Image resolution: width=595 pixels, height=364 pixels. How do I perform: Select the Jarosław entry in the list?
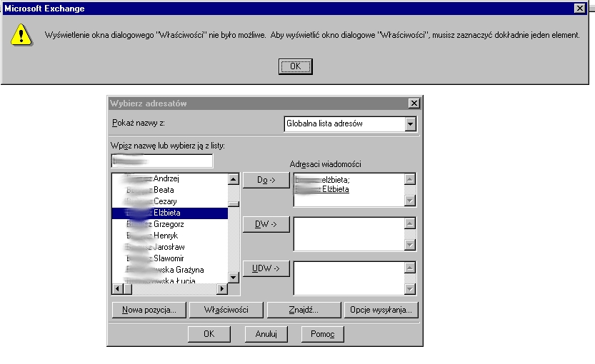click(169, 247)
